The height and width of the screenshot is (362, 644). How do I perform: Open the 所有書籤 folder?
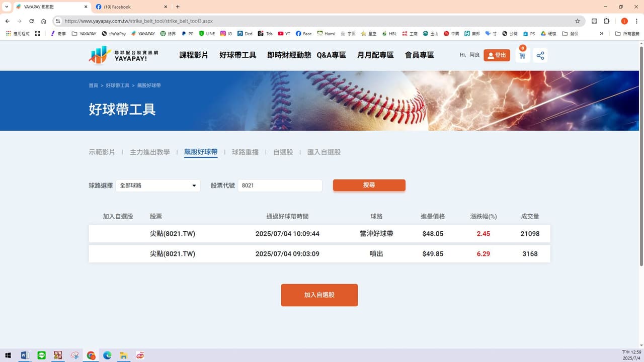pyautogui.click(x=627, y=34)
